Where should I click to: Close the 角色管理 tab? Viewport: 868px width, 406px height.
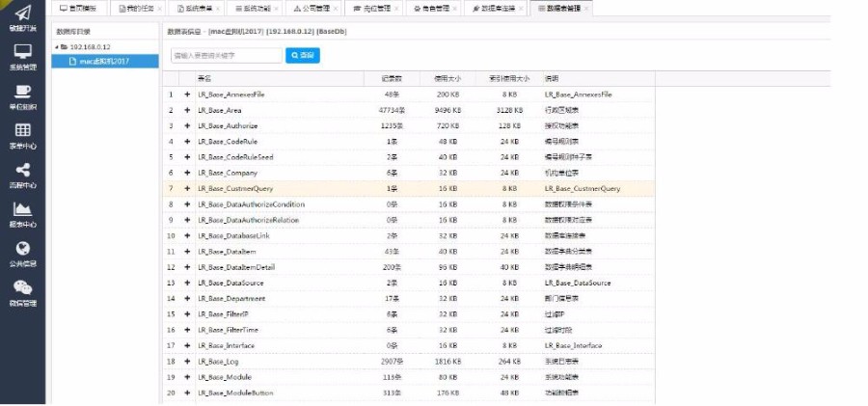pos(454,9)
